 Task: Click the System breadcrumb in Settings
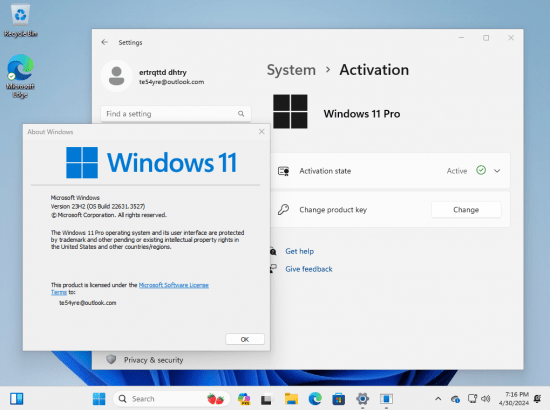tap(291, 70)
